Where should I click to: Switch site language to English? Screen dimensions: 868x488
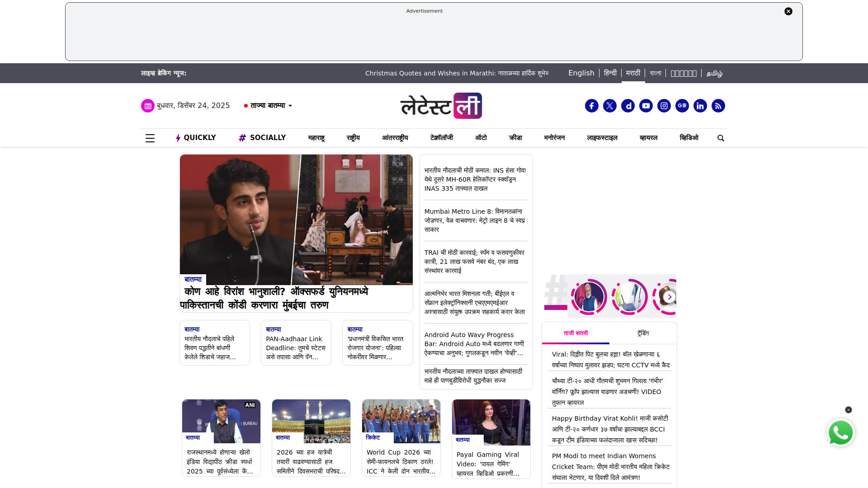pos(581,73)
